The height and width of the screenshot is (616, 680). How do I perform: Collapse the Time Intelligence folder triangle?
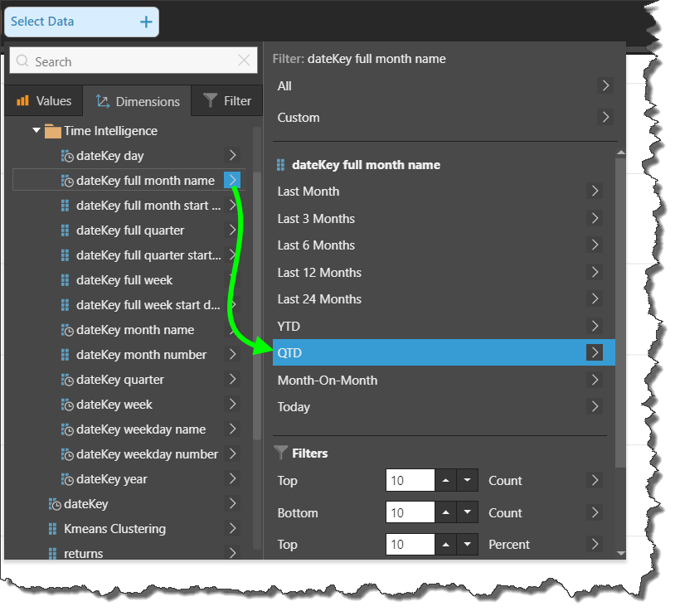click(x=36, y=130)
